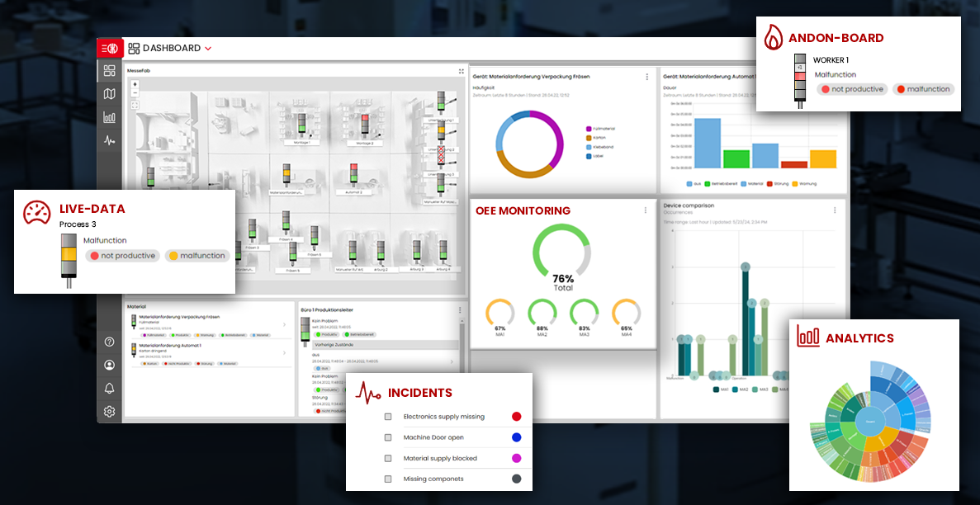
Task: Open the user profile icon
Action: tap(109, 365)
